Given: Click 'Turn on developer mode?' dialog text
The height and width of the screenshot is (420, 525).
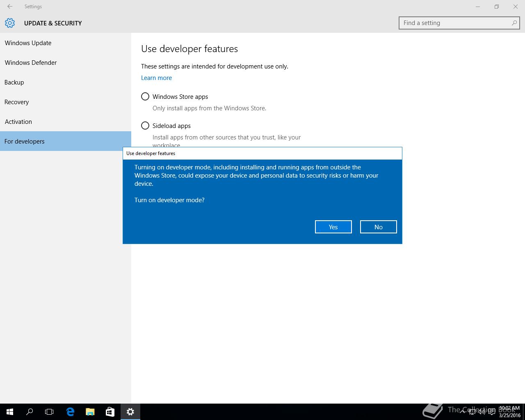Looking at the screenshot, I should point(169,200).
